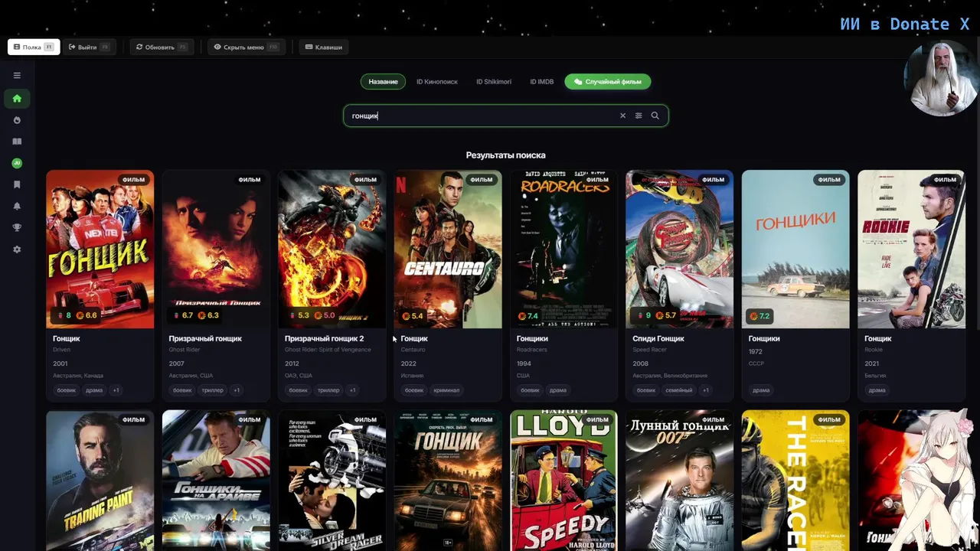The width and height of the screenshot is (980, 551).
Task: Open the Лунный гонщик 007 poster
Action: [x=680, y=481]
